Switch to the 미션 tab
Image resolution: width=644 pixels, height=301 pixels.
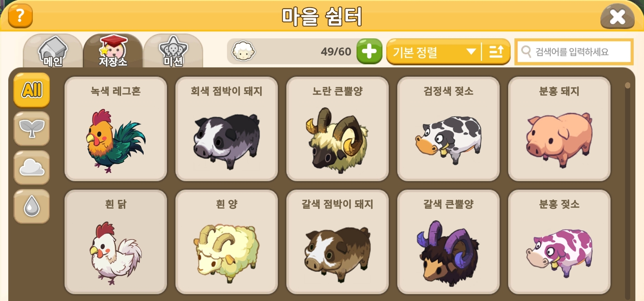click(173, 51)
